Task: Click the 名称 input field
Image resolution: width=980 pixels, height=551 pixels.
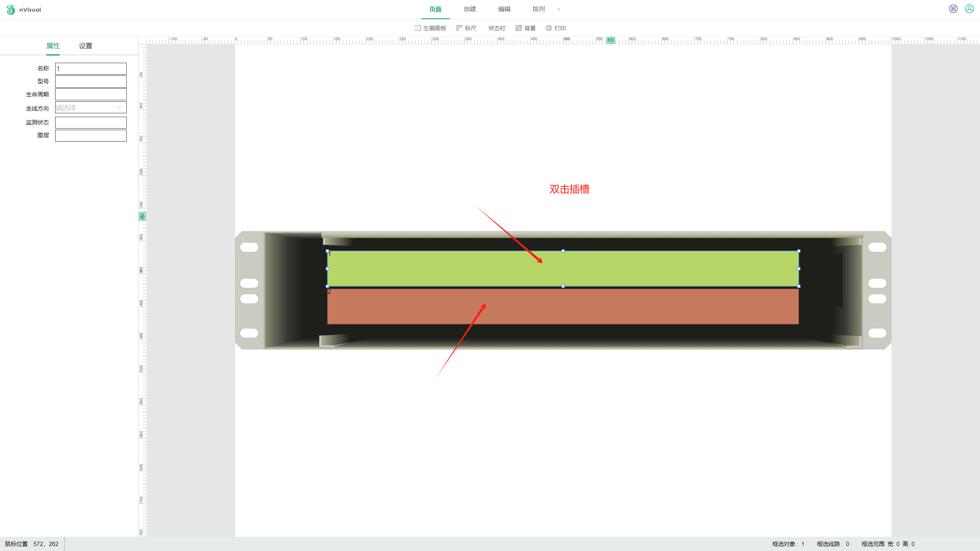Action: tap(91, 69)
